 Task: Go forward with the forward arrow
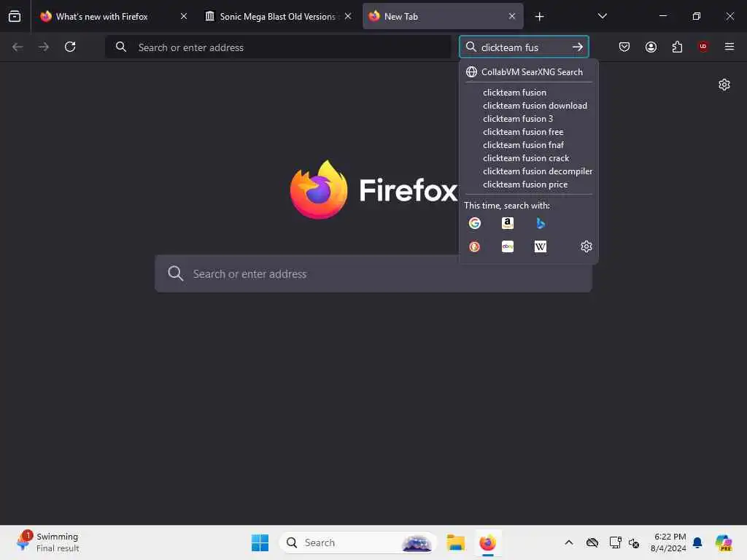(x=44, y=47)
